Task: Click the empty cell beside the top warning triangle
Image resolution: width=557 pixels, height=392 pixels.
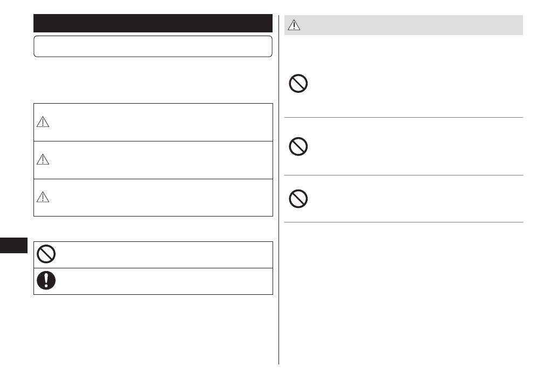Action: [x=161, y=123]
